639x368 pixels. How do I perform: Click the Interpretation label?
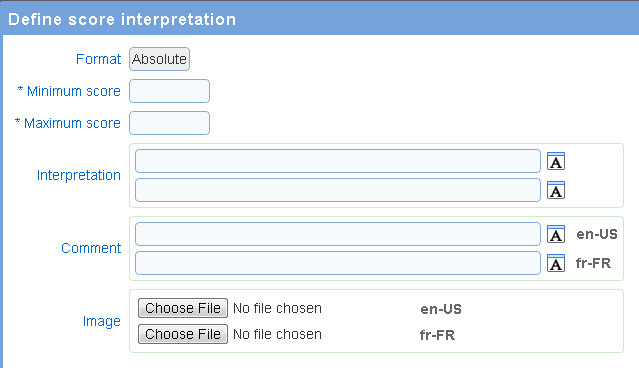(79, 175)
